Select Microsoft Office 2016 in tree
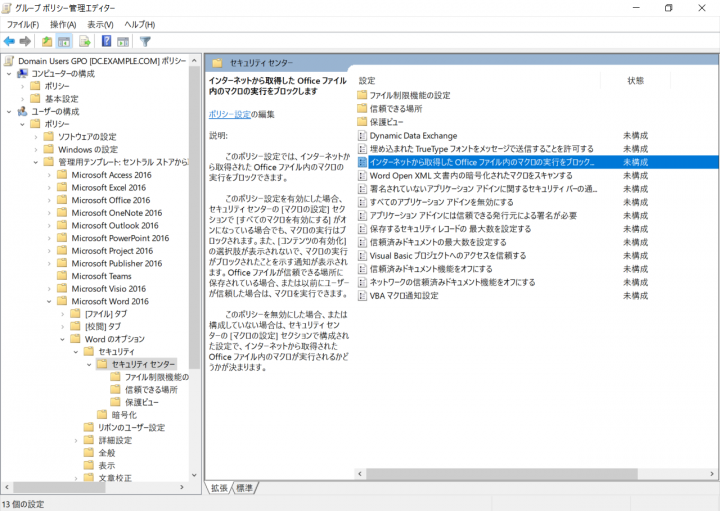The image size is (720, 511). pos(111,200)
